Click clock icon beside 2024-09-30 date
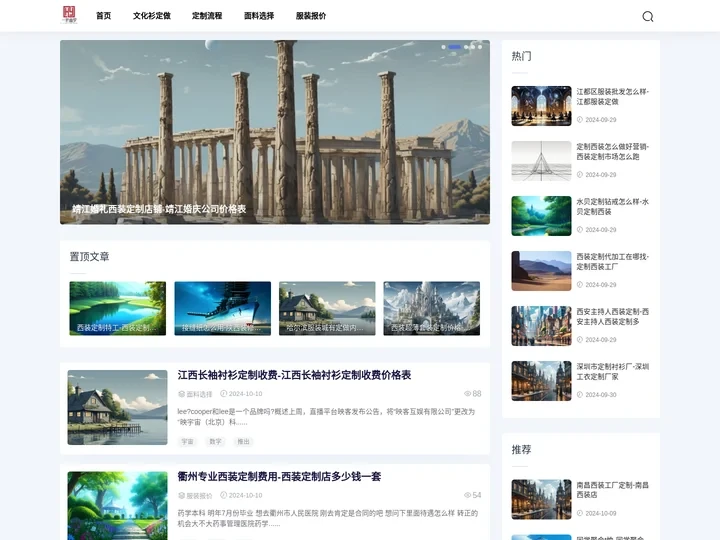 coord(579,394)
